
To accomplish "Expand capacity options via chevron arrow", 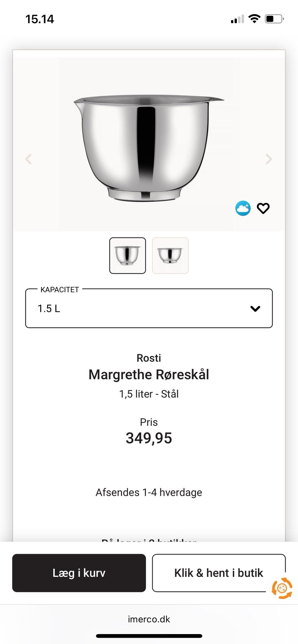I will tap(255, 309).
